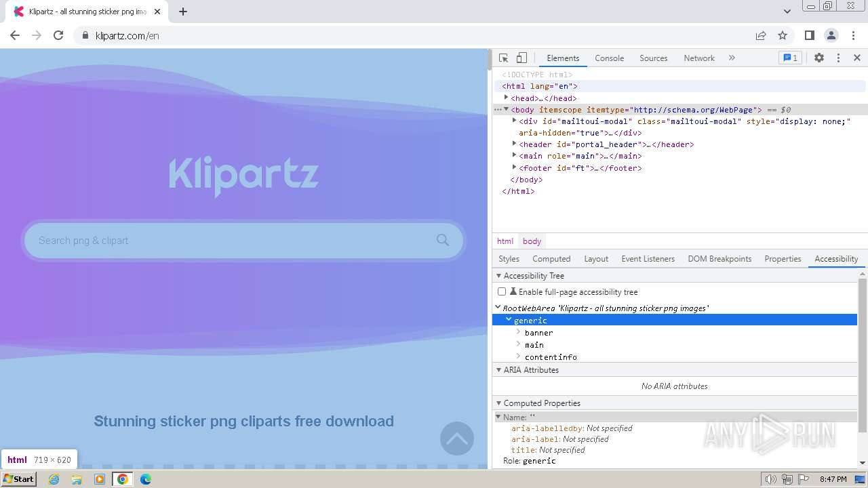Viewport: 868px width, 488px height.
Task: Collapse the body element node
Action: tap(506, 109)
